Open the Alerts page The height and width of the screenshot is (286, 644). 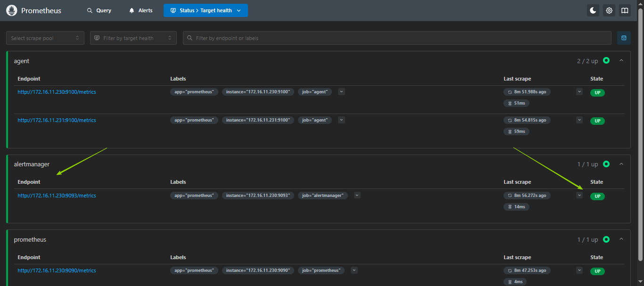(140, 10)
